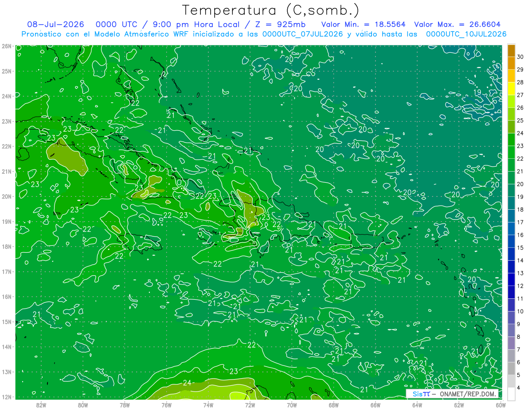Click the '82W' longitude axis label
The width and height of the screenshot is (532, 411).
(41, 405)
